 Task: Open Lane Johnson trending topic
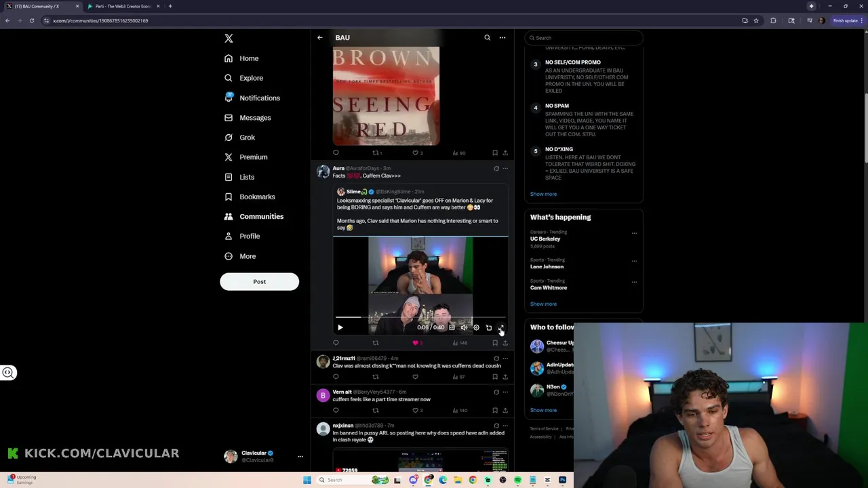[x=547, y=266]
